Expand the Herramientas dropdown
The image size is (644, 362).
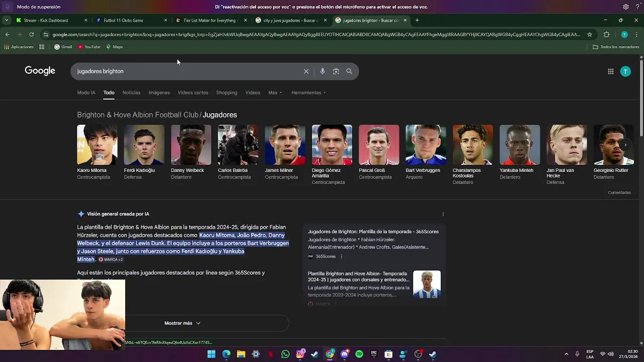coord(308,93)
